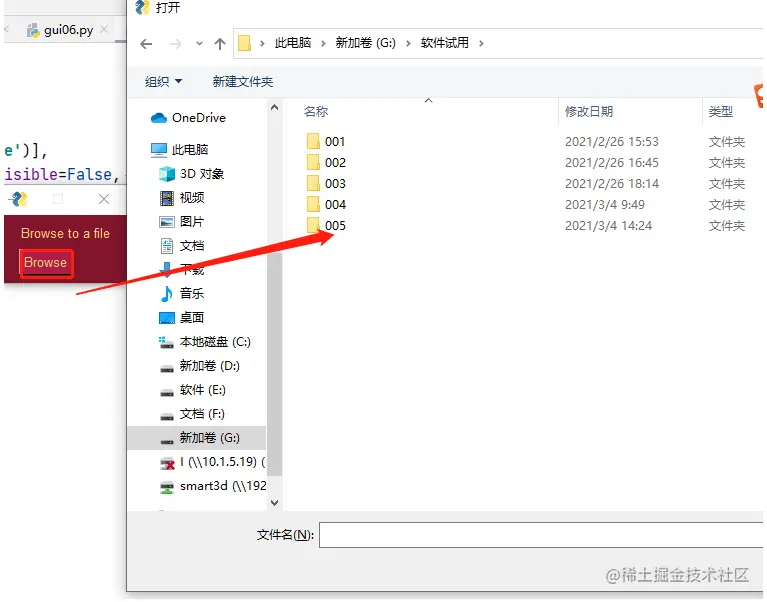
Task: Close the gui06.py editor tab
Action: [104, 29]
